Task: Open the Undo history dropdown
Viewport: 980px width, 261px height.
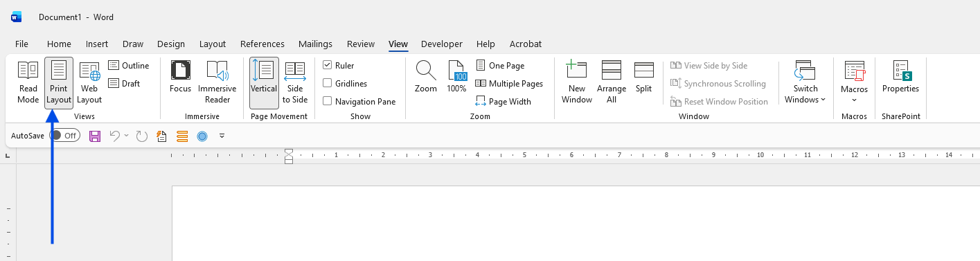Action: coord(127,136)
